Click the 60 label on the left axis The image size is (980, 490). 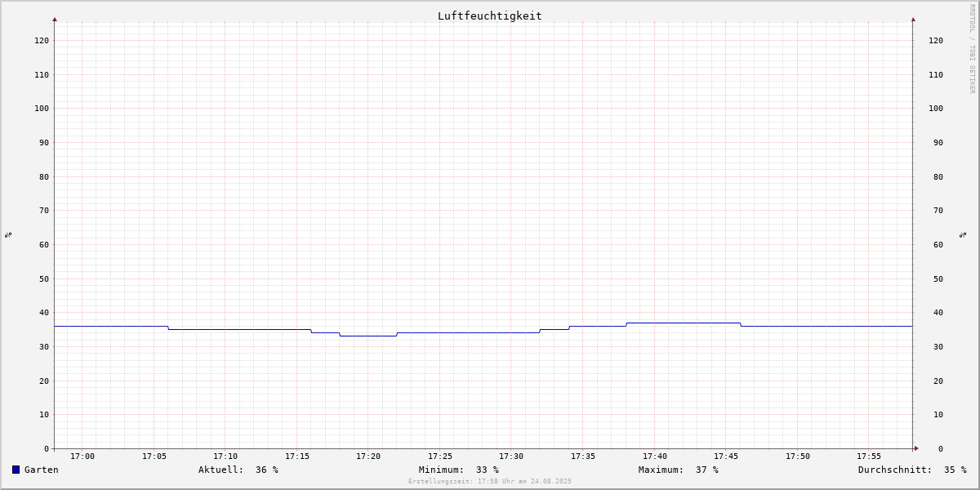44,244
